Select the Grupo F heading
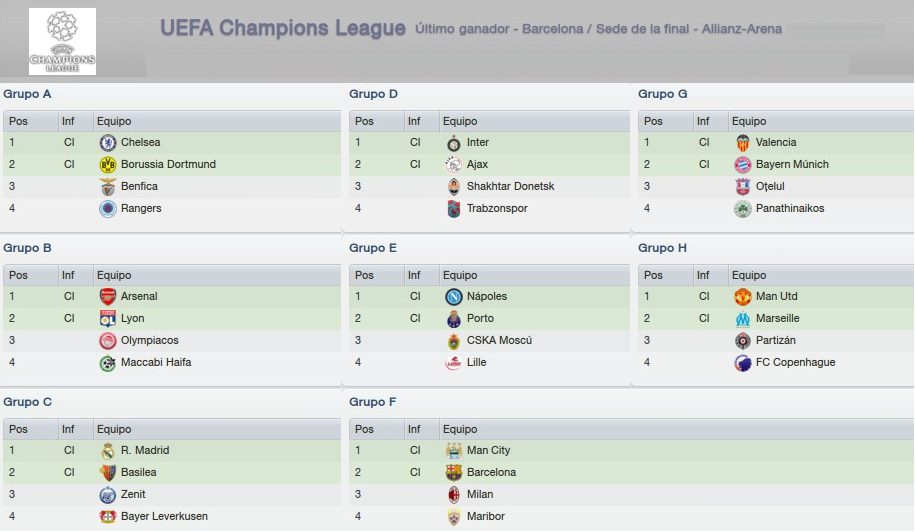 point(372,402)
